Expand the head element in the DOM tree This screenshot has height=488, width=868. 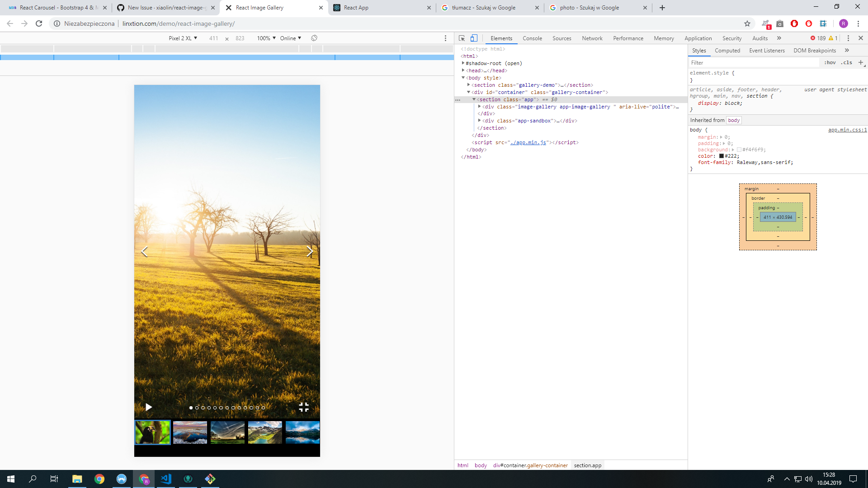click(464, 70)
